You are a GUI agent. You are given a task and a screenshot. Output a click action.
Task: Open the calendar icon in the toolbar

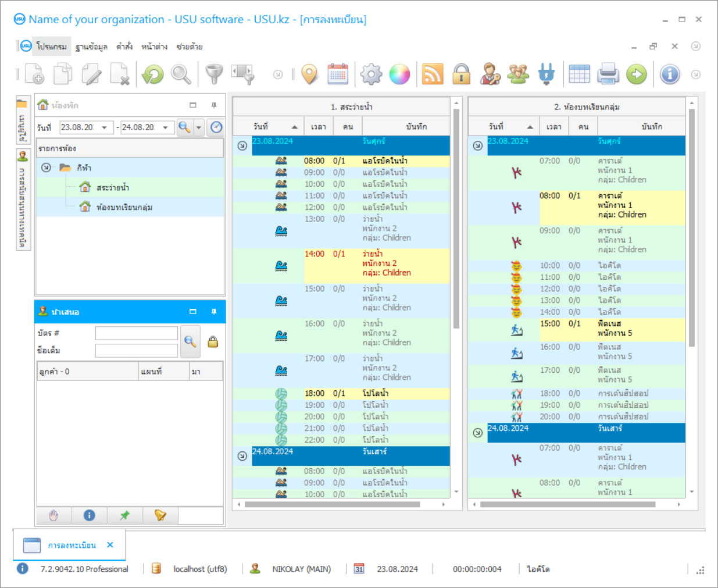click(338, 74)
